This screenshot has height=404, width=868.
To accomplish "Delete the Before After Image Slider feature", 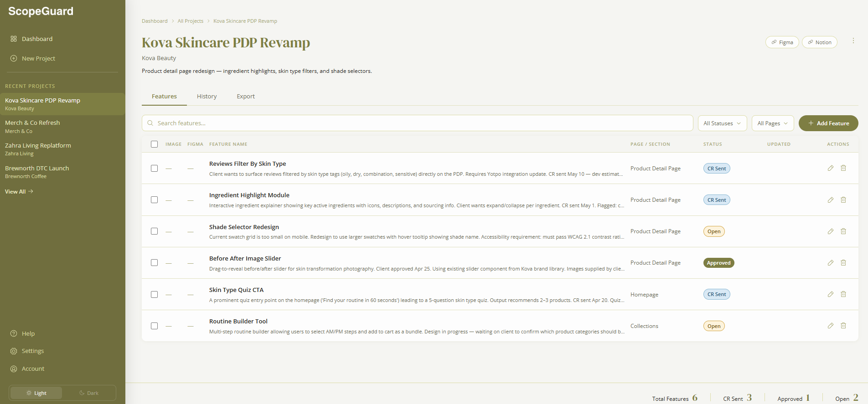I will tap(843, 263).
